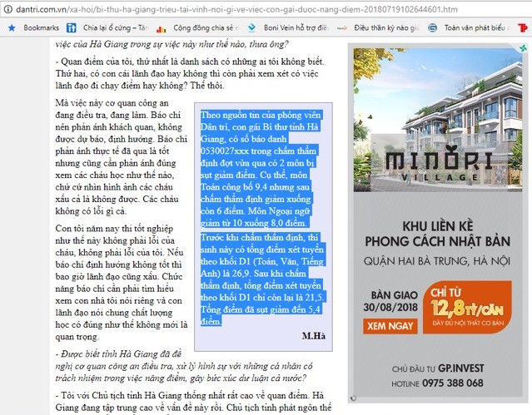The width and height of the screenshot is (532, 415).
Task: Open the Bookmarks star folder
Action: point(33,27)
